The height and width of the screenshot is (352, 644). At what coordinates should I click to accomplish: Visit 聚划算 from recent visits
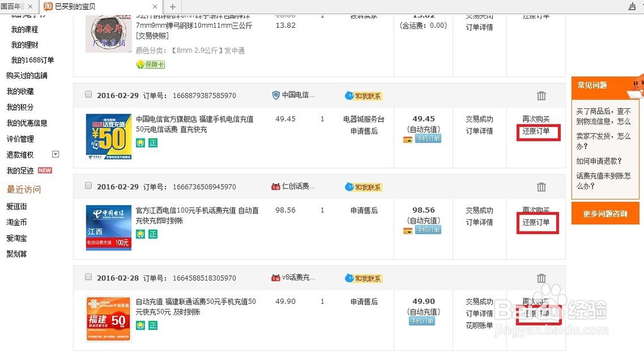(17, 254)
